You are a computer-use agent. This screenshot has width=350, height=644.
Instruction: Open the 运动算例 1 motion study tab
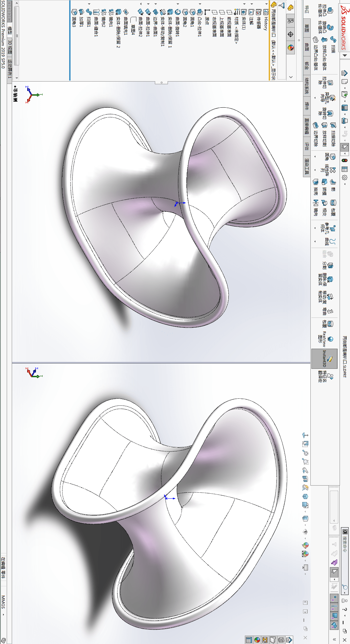[x=10, y=69]
